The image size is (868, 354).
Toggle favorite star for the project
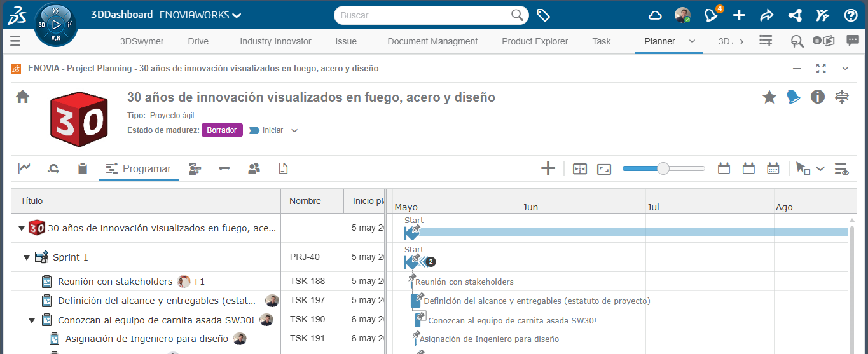pyautogui.click(x=769, y=97)
